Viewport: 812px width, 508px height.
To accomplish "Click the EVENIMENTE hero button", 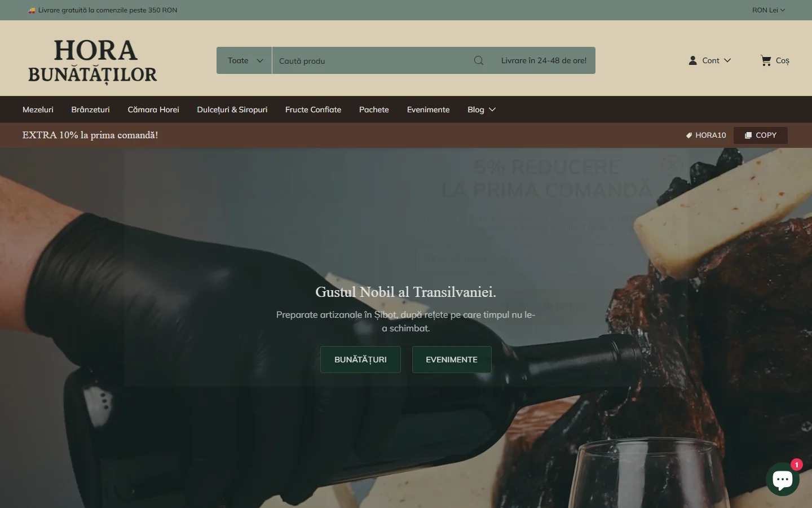I will tap(452, 360).
